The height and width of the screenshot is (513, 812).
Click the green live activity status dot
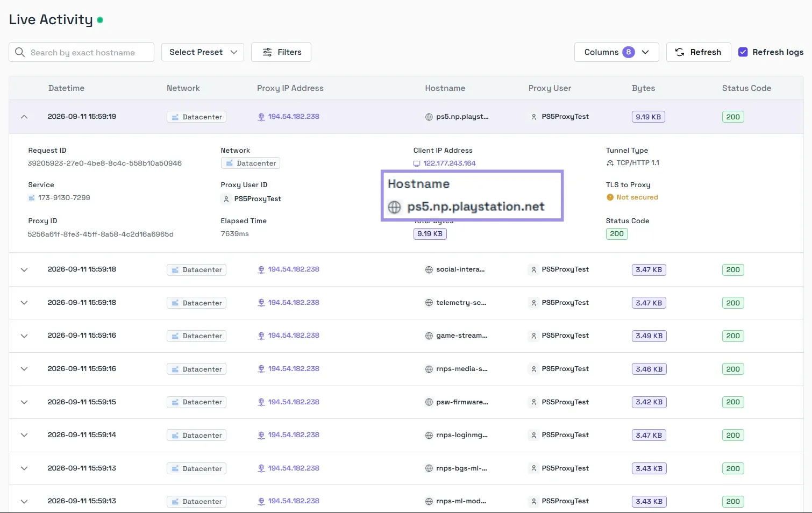100,20
